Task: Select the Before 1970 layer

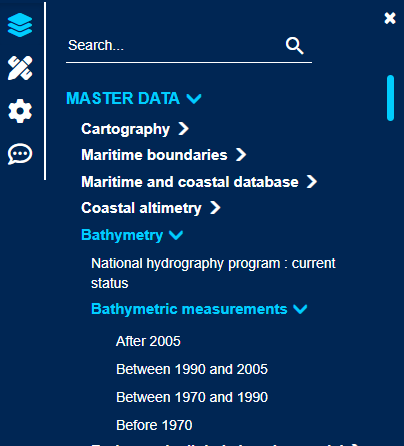Action: click(154, 425)
